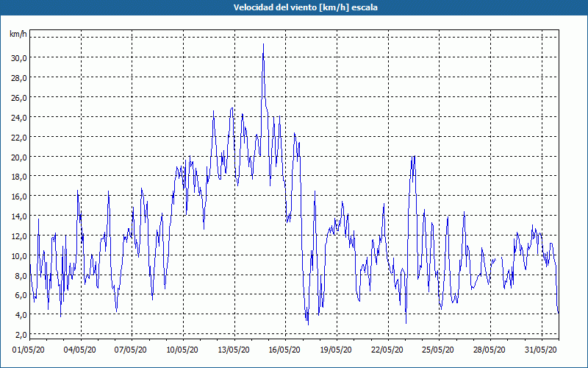
Task: Click the 'km/h' axis unit label
Action: (x=18, y=35)
